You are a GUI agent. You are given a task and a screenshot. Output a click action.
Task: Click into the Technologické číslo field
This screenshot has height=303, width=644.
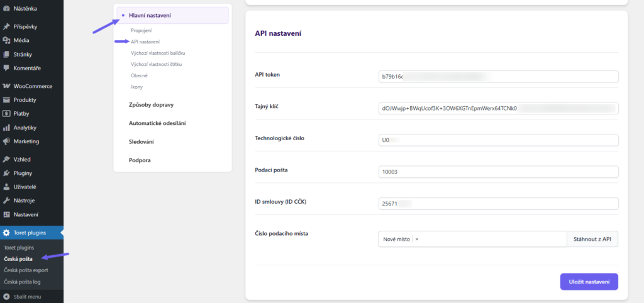498,140
